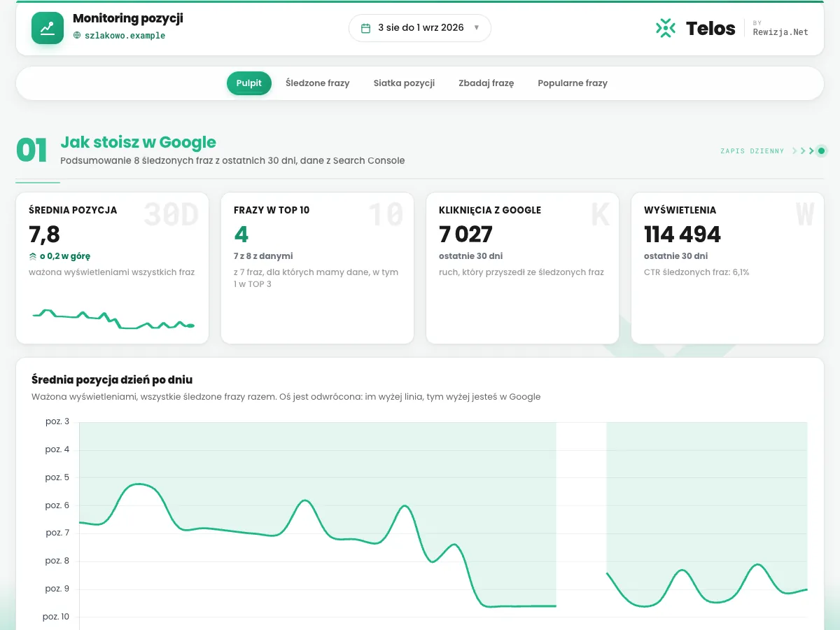This screenshot has height=630, width=840.
Task: Click the 'poz. 7' axis label
Action: [x=57, y=533]
